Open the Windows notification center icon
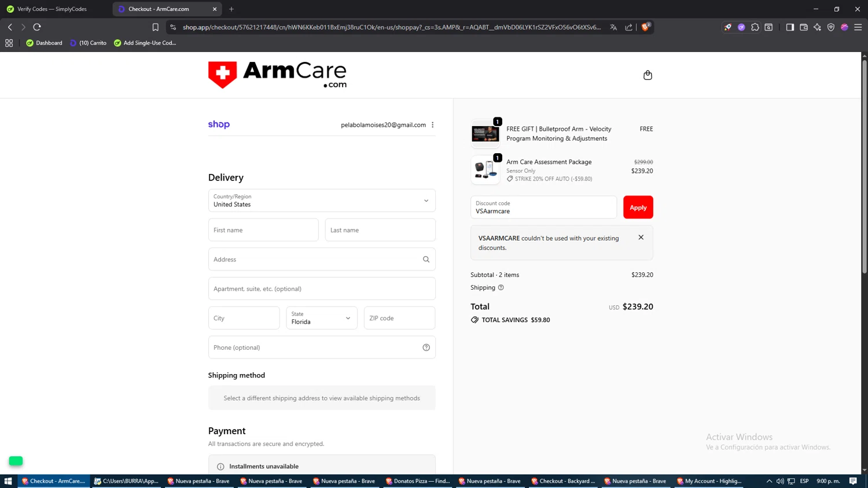Screen dimensions: 868x488 [853, 481]
